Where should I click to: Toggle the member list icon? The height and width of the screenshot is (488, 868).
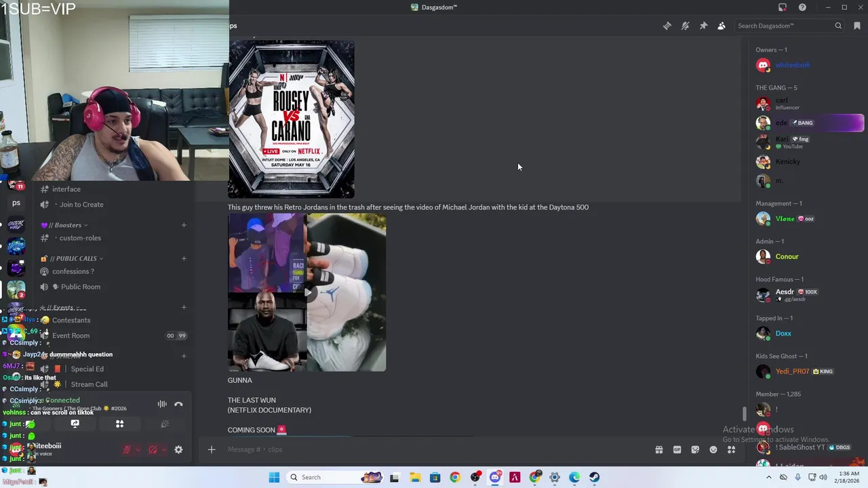[x=722, y=26]
